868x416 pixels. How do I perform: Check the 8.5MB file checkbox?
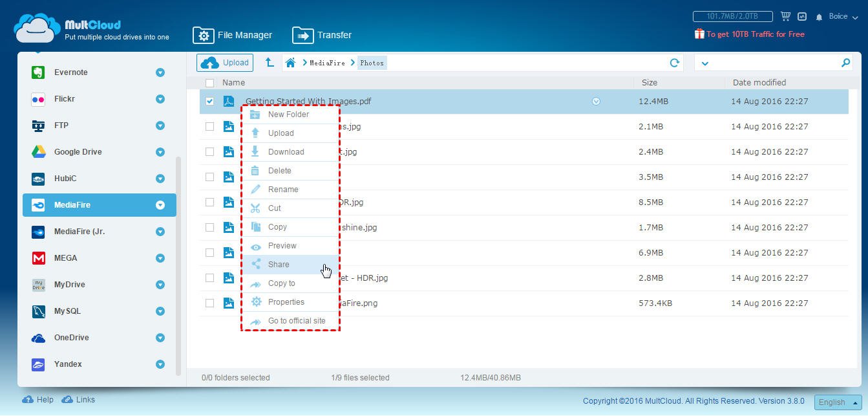click(209, 202)
